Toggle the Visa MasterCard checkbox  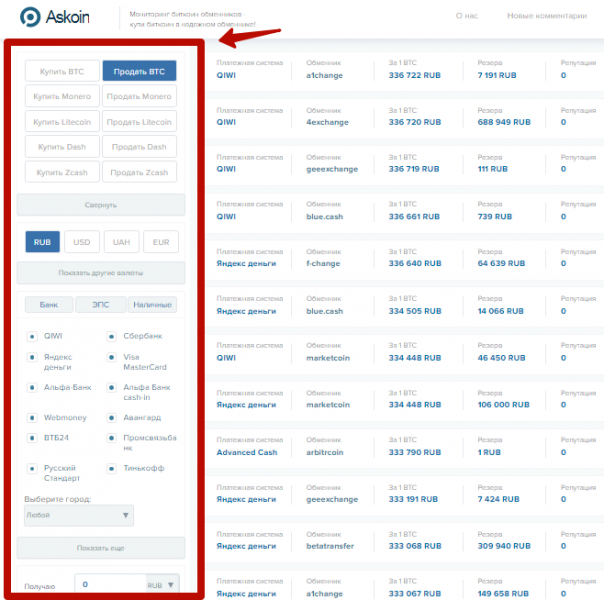(x=111, y=357)
